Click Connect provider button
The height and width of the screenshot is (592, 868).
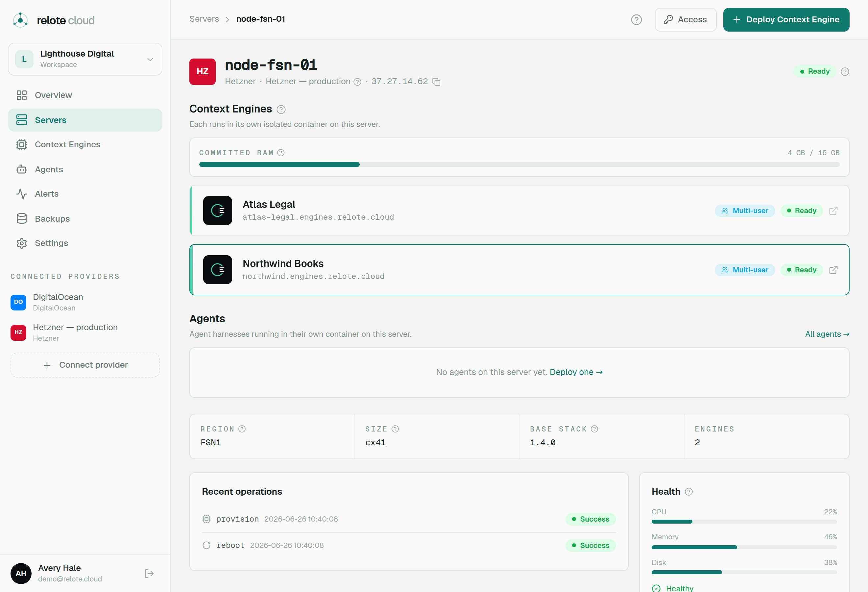pos(85,365)
